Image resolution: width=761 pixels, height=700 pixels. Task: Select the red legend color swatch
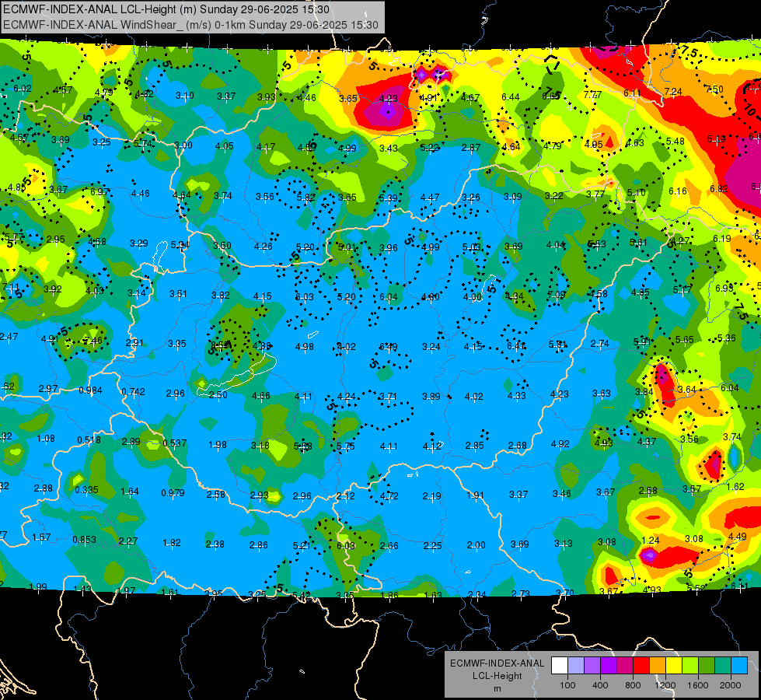pos(641,666)
